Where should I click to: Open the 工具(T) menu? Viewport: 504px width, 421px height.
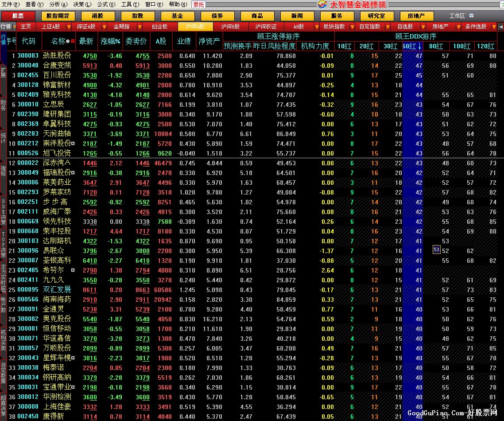(130, 4)
